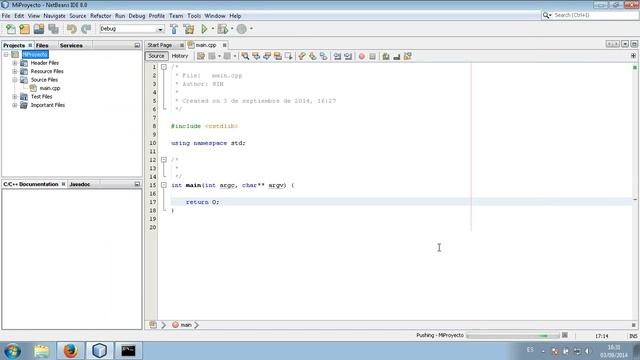Screen dimensions: 640x360
Task: Click the red Start Macro Recording icon
Action: [362, 56]
